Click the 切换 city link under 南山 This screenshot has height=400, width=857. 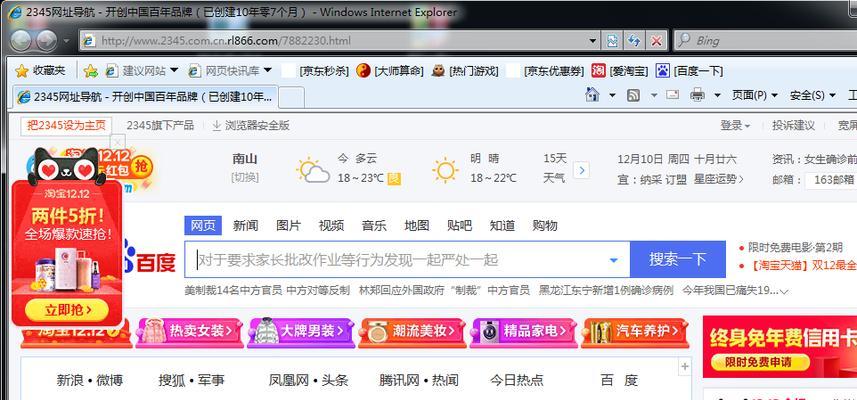tap(245, 178)
